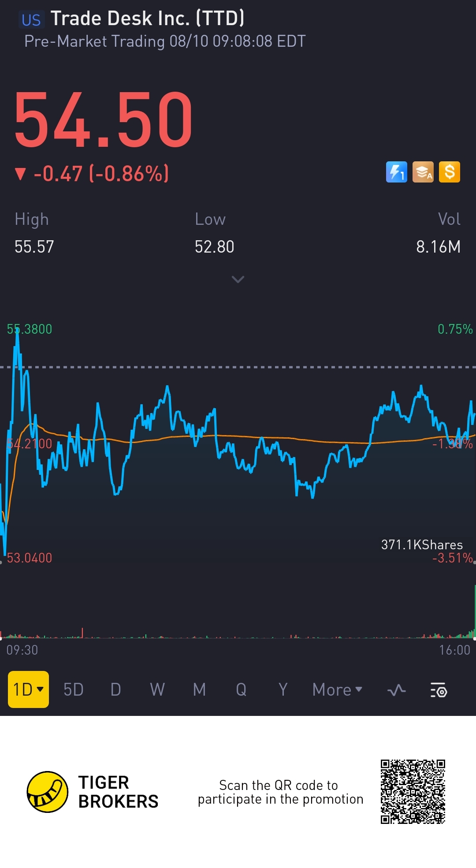
Task: Tap the 09:30 time axis label
Action: [x=22, y=650]
